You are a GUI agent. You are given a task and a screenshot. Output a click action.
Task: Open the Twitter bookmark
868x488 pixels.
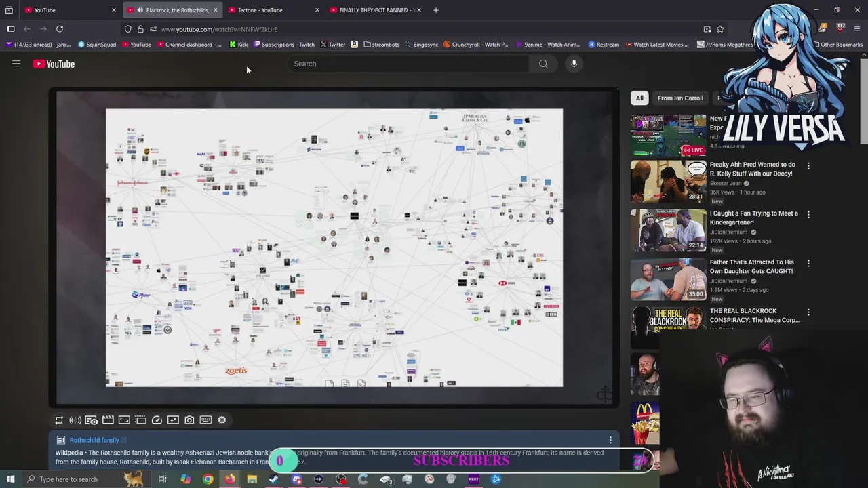pos(333,45)
